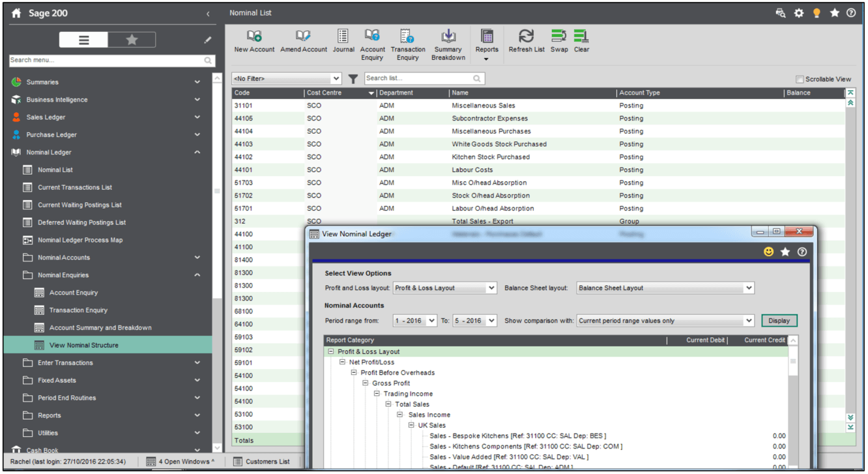Click the favourites star in the top bar

[834, 13]
